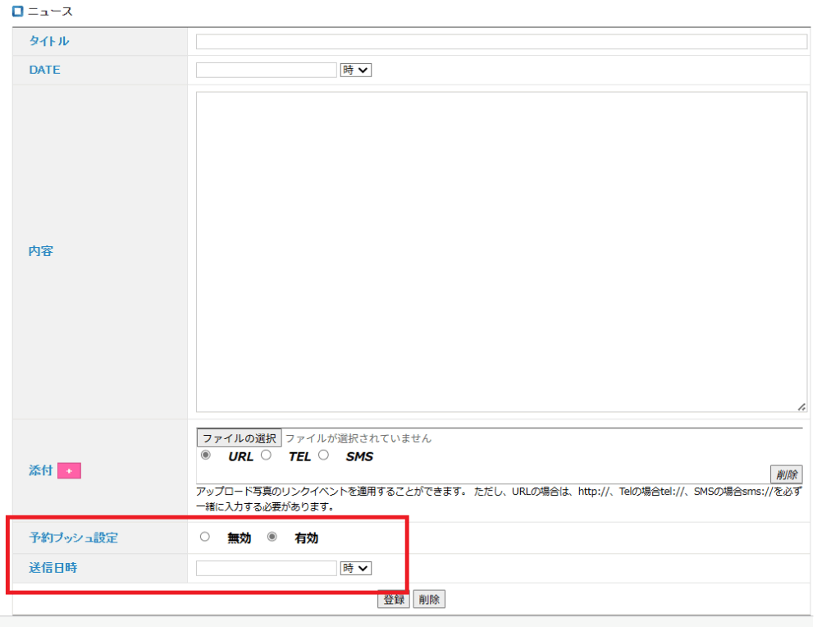Set 予約プッシュ設定 to 無効
The height and width of the screenshot is (627, 840).
click(x=205, y=538)
